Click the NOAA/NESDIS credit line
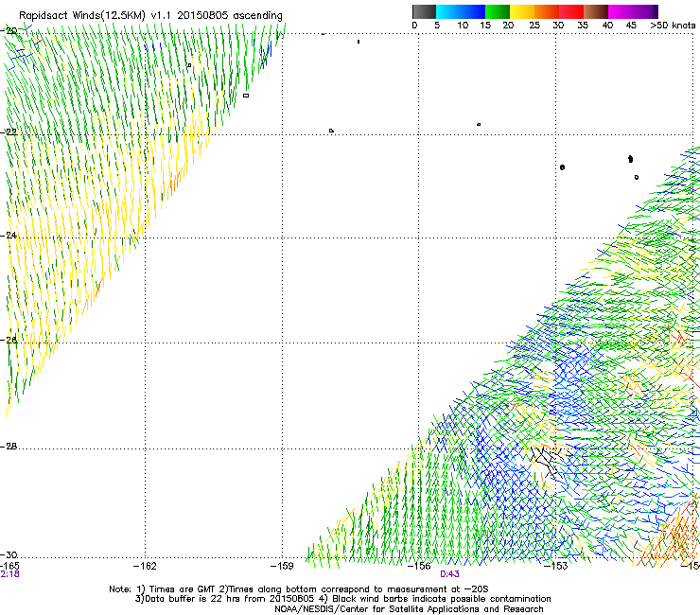The height and width of the screenshot is (615, 700). click(x=409, y=609)
